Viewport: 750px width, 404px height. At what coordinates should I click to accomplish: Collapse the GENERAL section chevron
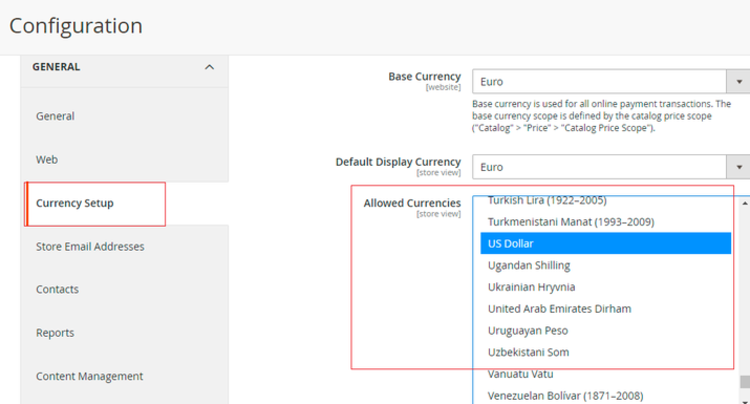point(209,67)
